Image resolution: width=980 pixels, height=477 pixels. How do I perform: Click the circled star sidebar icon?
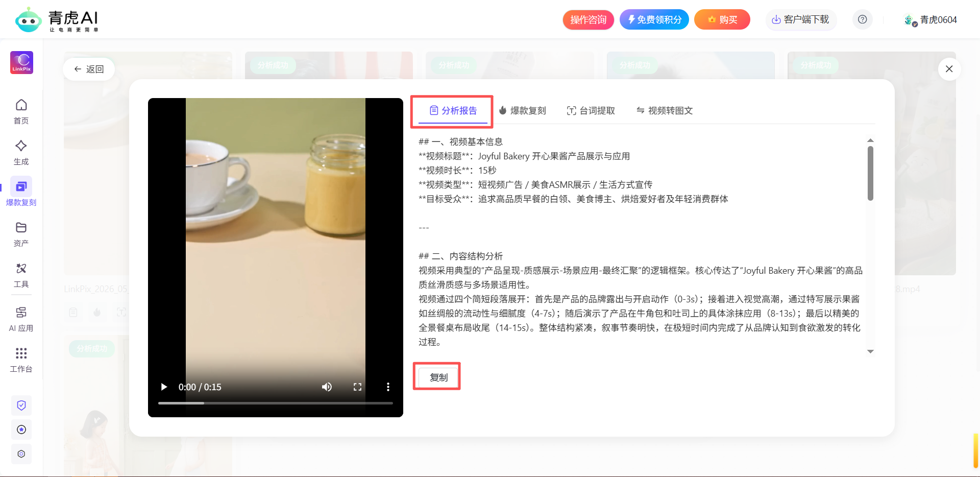tap(21, 430)
